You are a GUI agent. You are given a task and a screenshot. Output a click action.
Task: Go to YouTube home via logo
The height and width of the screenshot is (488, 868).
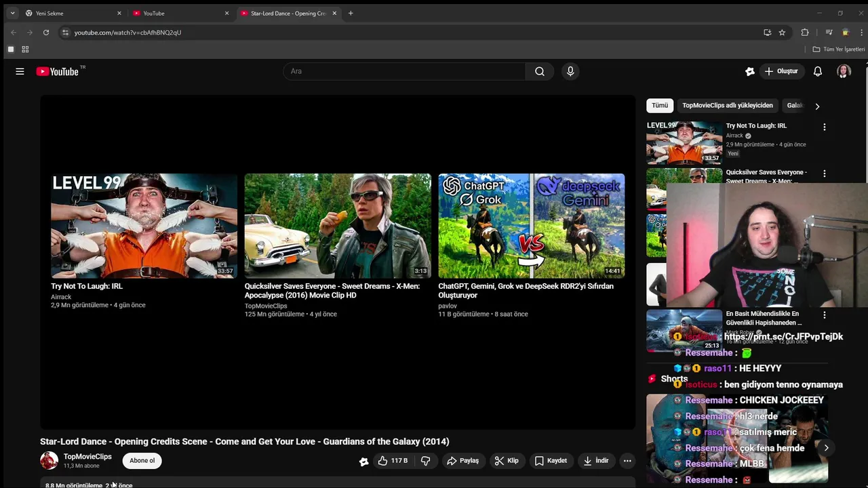(x=58, y=71)
